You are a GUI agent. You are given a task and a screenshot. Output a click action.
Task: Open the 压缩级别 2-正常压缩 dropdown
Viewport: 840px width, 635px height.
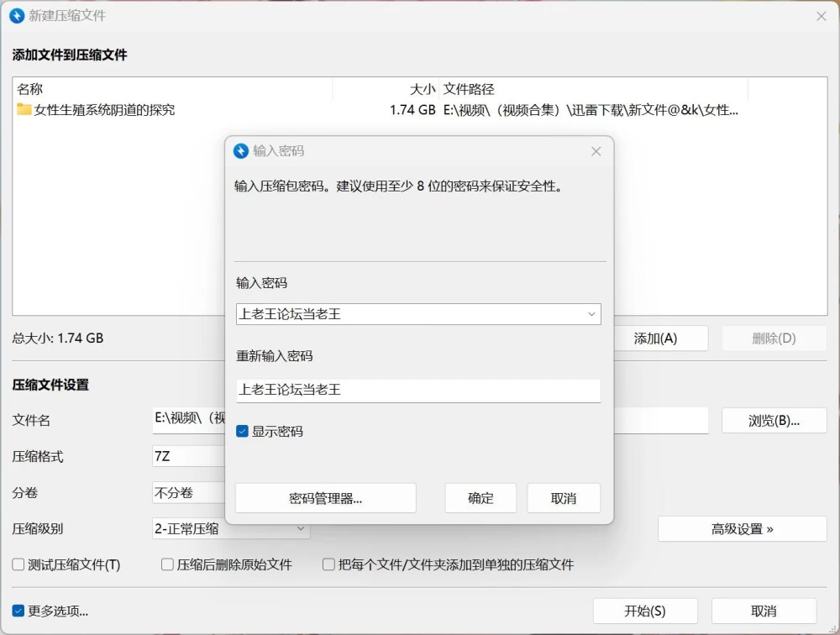pyautogui.click(x=231, y=529)
